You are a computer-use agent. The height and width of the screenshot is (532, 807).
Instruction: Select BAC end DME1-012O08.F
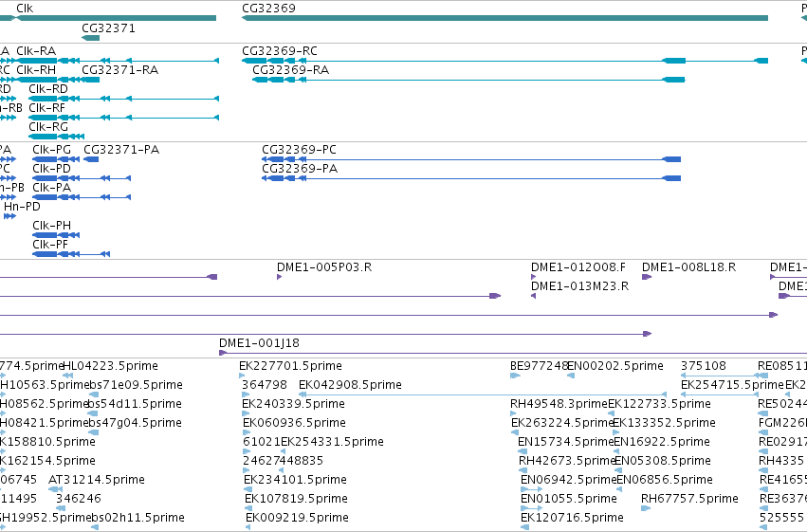[x=578, y=267]
